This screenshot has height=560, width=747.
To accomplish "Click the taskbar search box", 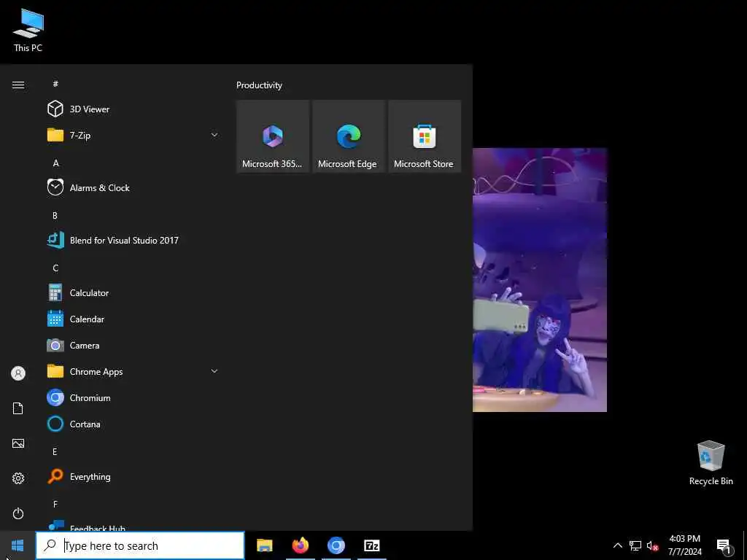I will click(x=140, y=545).
